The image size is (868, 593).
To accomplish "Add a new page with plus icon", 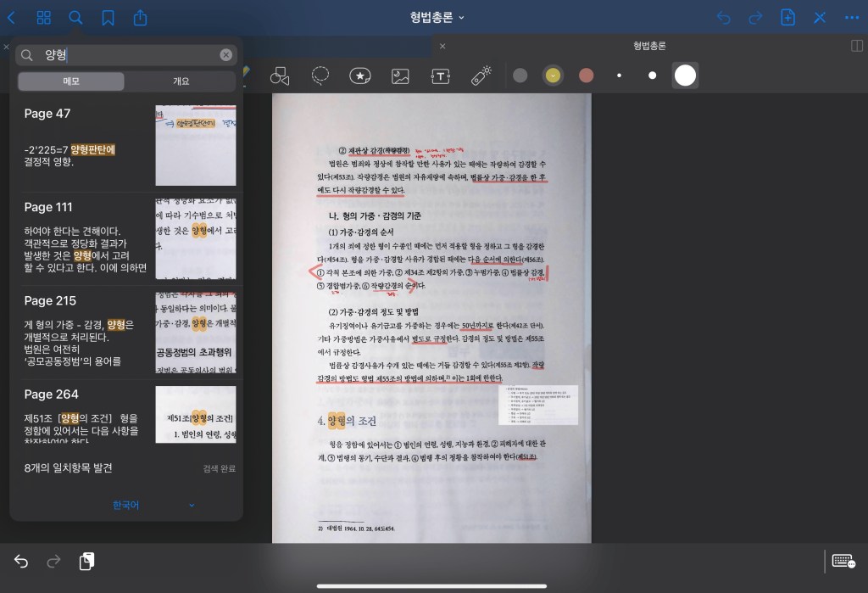I will click(787, 17).
